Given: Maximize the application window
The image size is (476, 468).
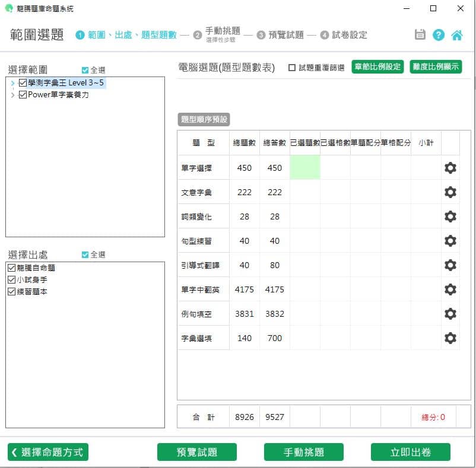Looking at the screenshot, I should [433, 8].
